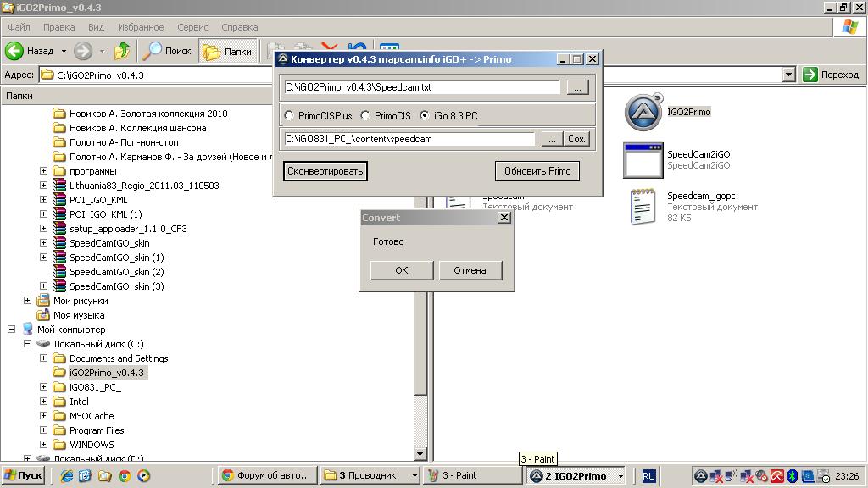This screenshot has width=868, height=488.
Task: Open the Back button history dropdown
Action: (x=64, y=51)
